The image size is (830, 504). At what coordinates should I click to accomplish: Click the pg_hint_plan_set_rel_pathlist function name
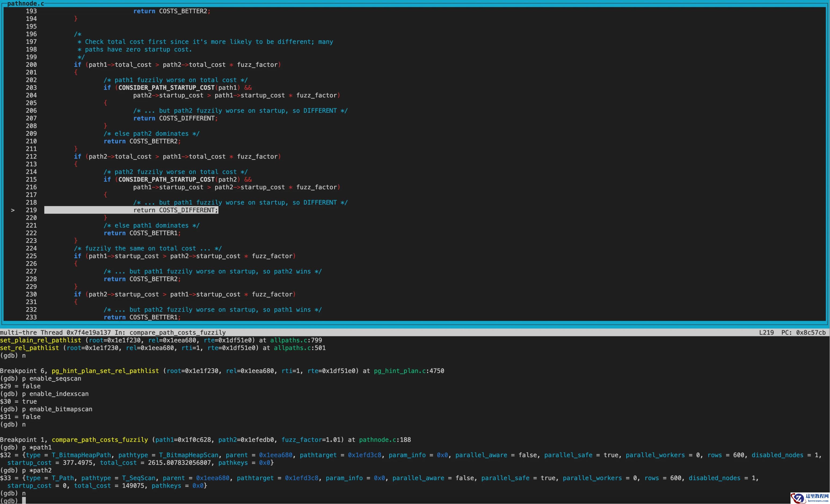pos(105,371)
